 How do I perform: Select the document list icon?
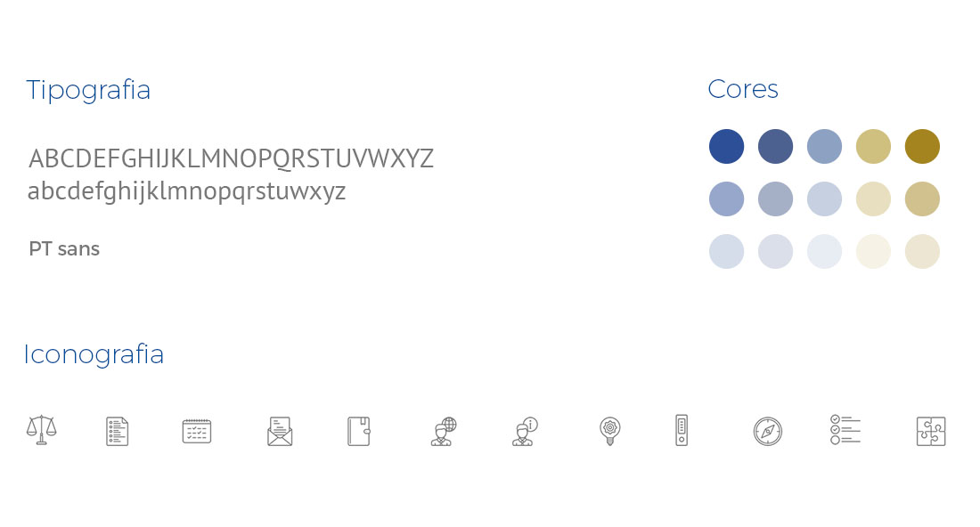[x=117, y=431]
